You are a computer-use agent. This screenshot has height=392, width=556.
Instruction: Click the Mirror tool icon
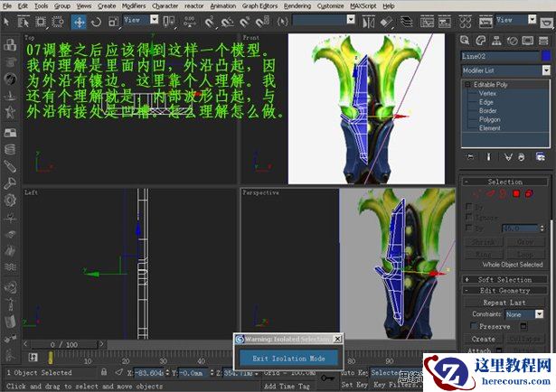pyautogui.click(x=368, y=23)
